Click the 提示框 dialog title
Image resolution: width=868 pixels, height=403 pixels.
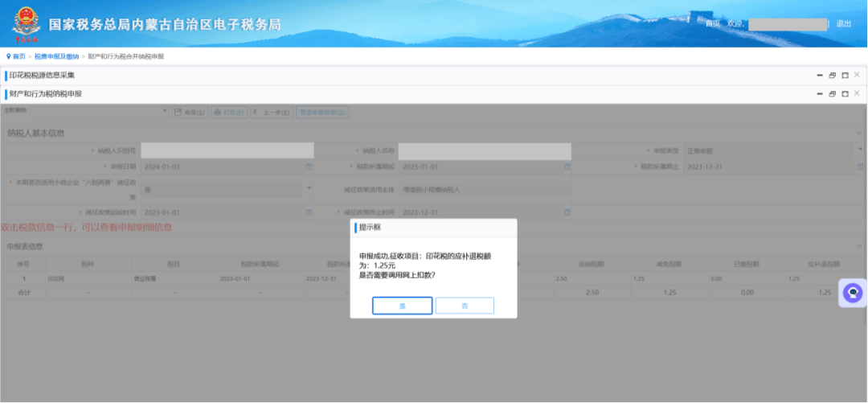pyautogui.click(x=370, y=228)
